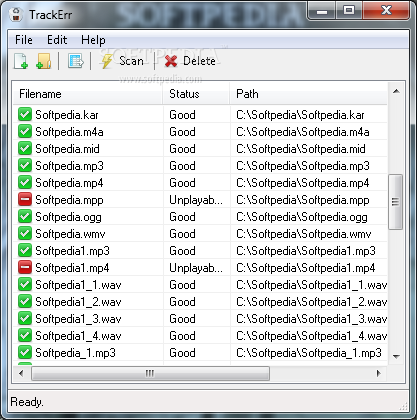Click the green check icon for Softpedia1_3.wav

coord(25,318)
